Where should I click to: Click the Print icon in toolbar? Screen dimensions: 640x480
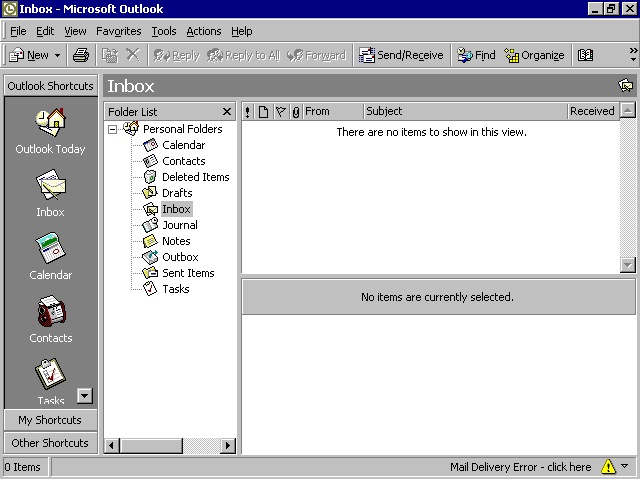[81, 55]
